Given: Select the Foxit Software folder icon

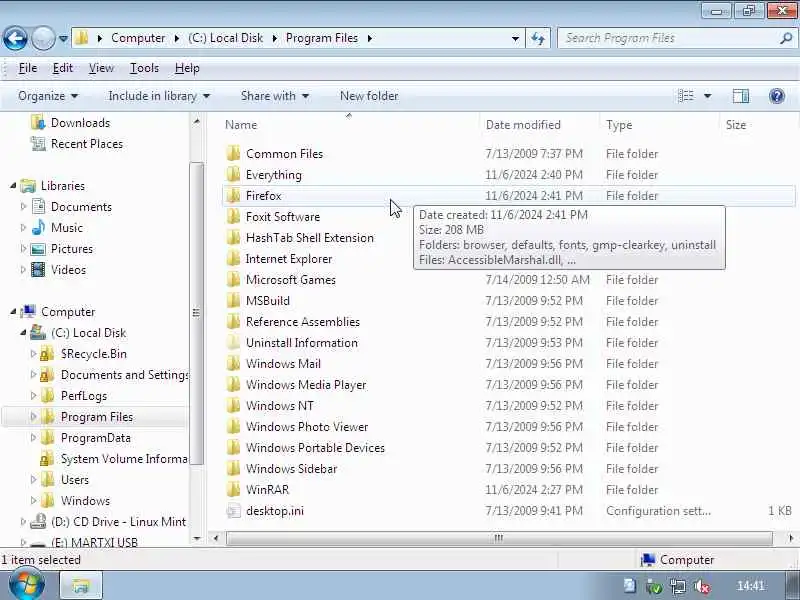Looking at the screenshot, I should (x=233, y=216).
